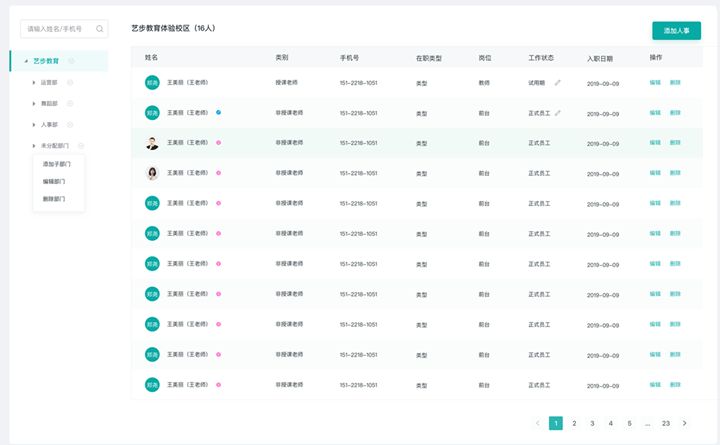720x445 pixels.
Task: Edit the last staff row
Action: pos(655,384)
